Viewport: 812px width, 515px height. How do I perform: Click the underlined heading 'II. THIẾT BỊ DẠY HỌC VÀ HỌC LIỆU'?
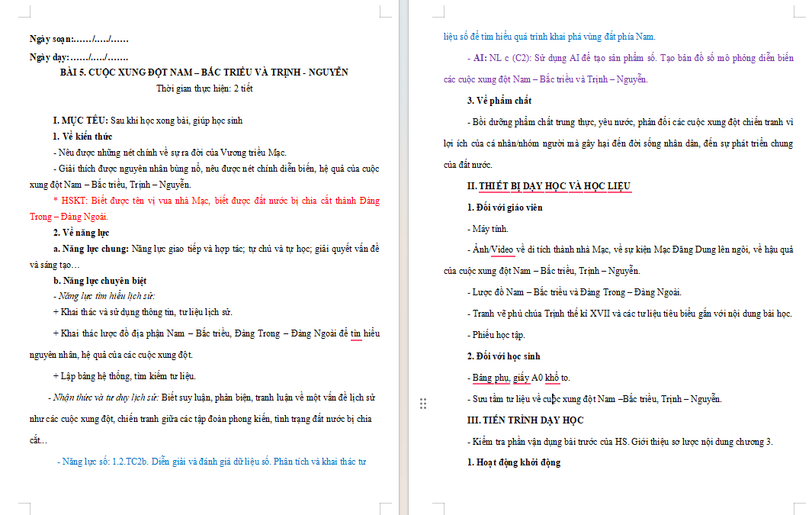[x=549, y=186]
